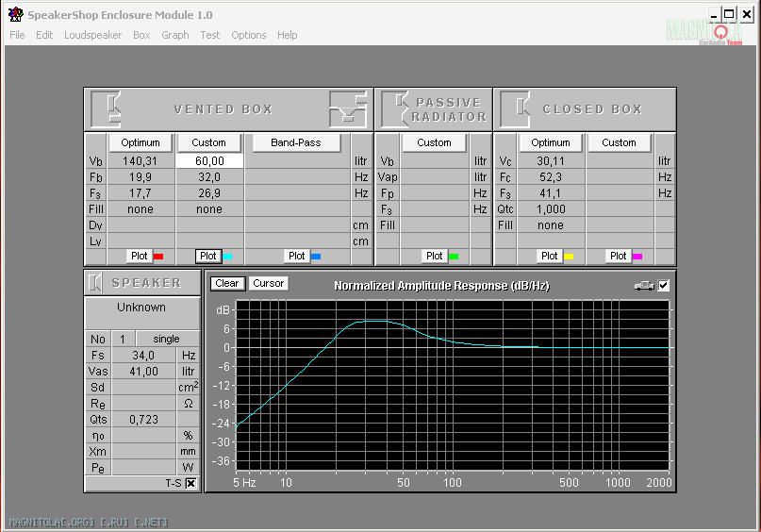
Task: Click the car icon beside the graph checkbox
Action: click(644, 286)
